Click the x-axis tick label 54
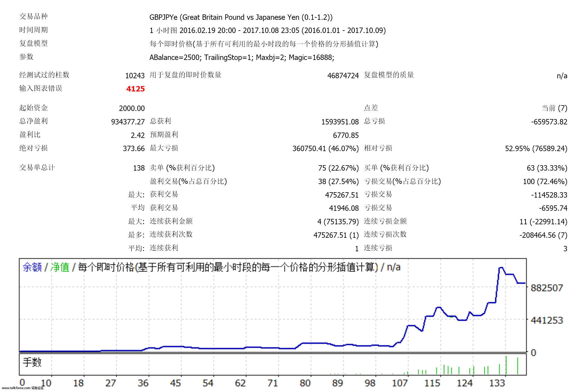The image size is (588, 391). (x=208, y=383)
